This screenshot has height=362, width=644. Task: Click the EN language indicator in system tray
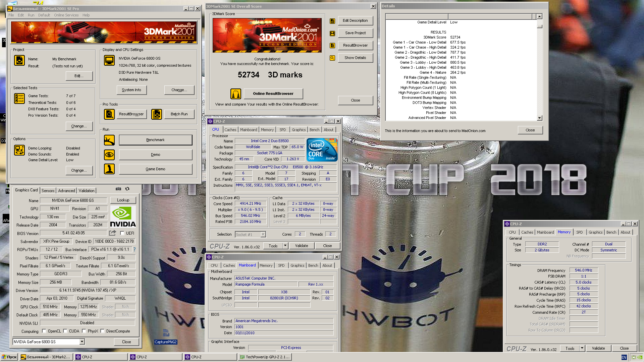click(x=624, y=357)
